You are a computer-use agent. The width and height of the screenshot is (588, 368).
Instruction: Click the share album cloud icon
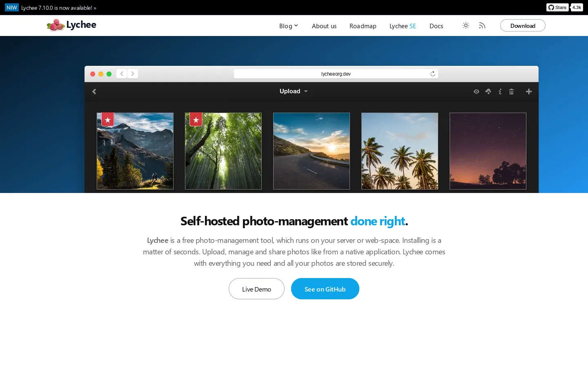click(488, 92)
